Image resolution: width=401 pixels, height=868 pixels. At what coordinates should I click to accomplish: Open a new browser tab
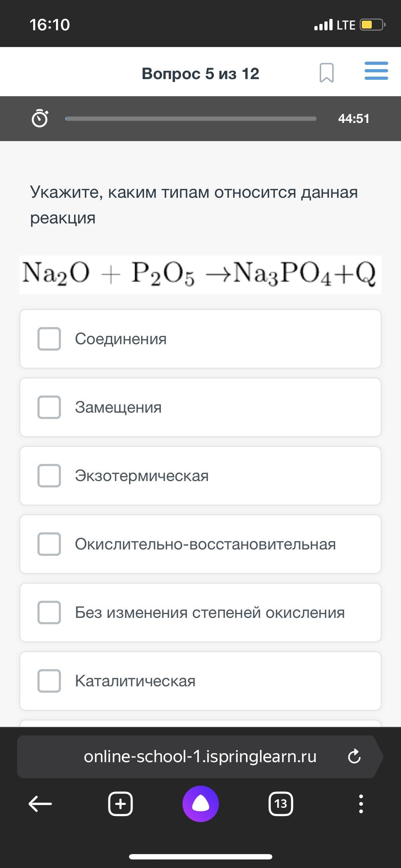coord(120,804)
